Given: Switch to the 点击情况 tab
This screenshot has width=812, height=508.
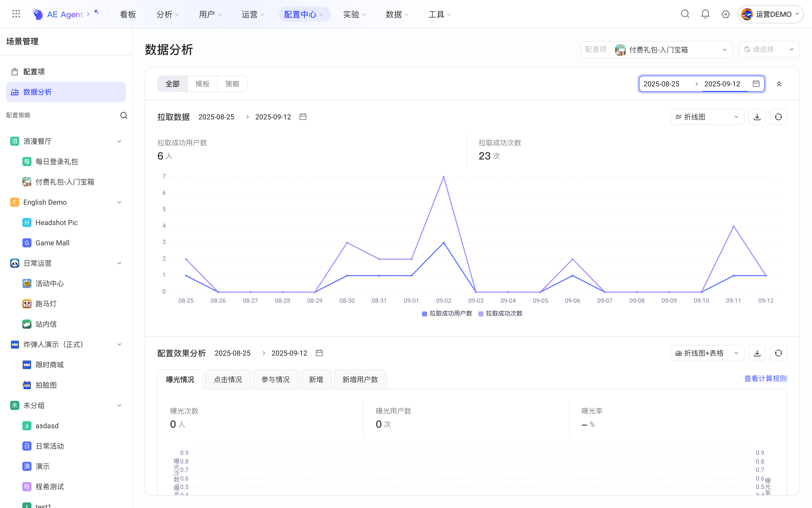Looking at the screenshot, I should [x=228, y=380].
